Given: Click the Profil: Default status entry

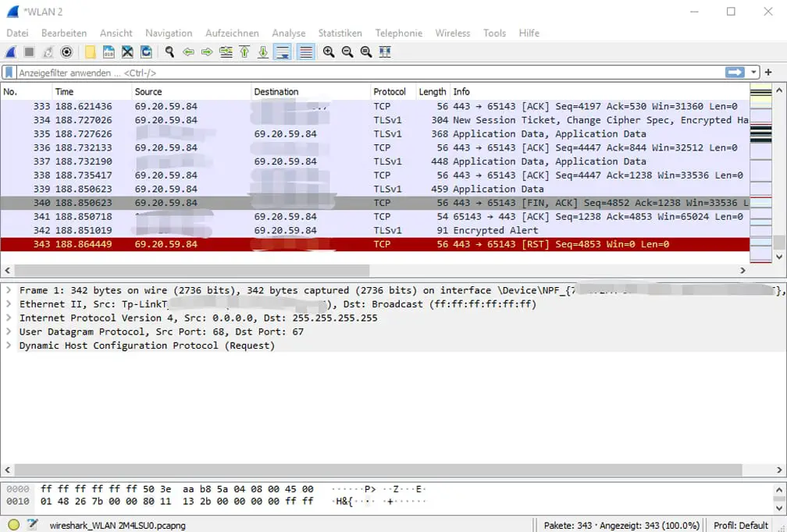Looking at the screenshot, I should tap(741, 525).
